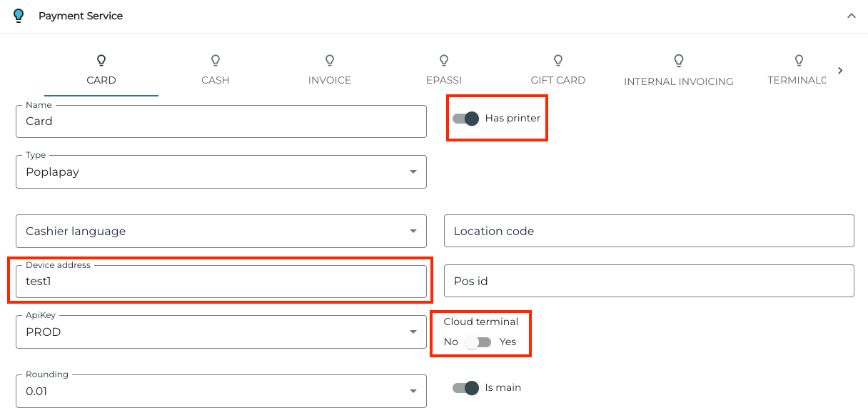Turn off the Is main toggle

[x=465, y=388]
